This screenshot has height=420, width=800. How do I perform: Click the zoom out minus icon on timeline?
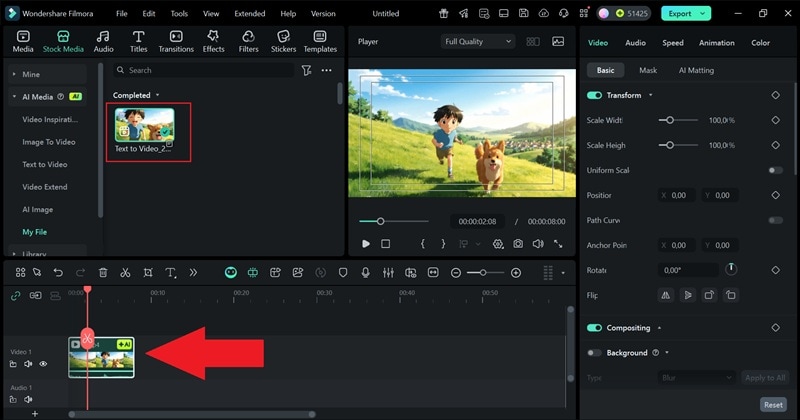click(456, 273)
